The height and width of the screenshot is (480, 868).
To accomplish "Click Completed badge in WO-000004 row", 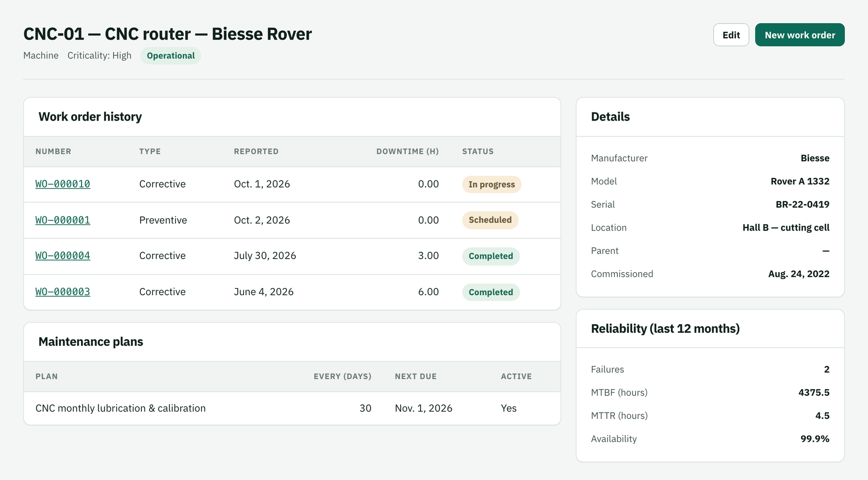I will tap(490, 256).
